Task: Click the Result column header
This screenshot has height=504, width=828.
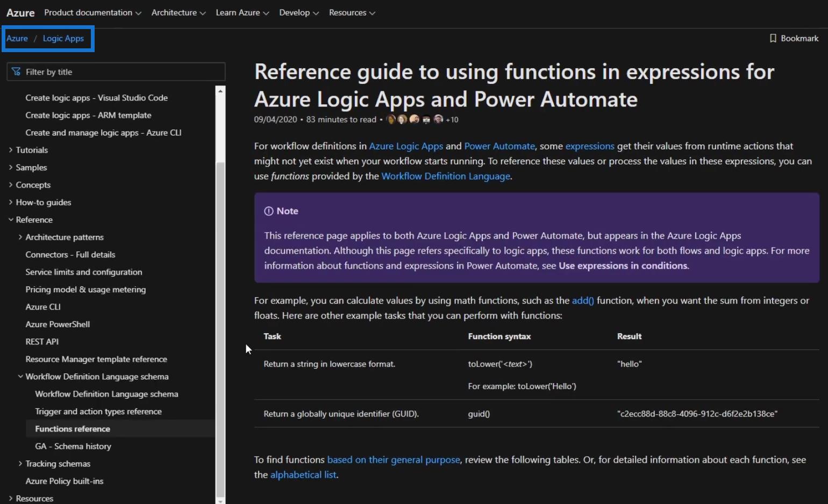Action: coord(630,336)
